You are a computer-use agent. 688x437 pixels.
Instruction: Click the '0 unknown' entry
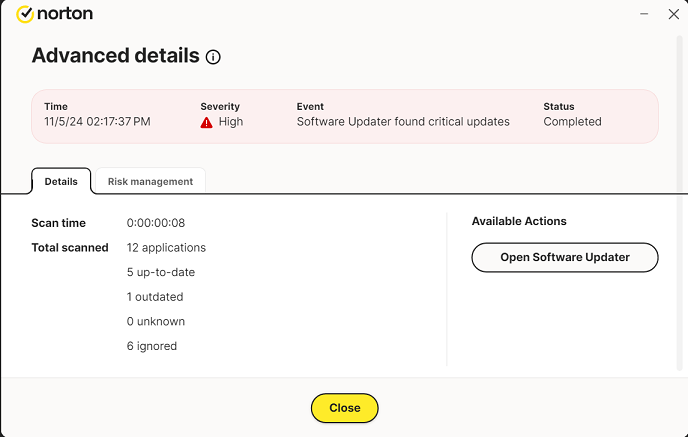[x=155, y=322]
